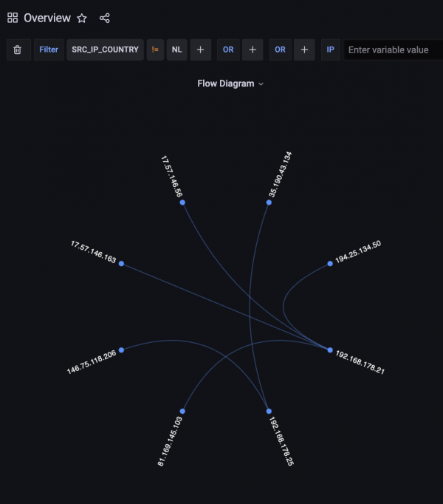Click the IP variable label
The height and width of the screenshot is (504, 443).
pos(330,50)
